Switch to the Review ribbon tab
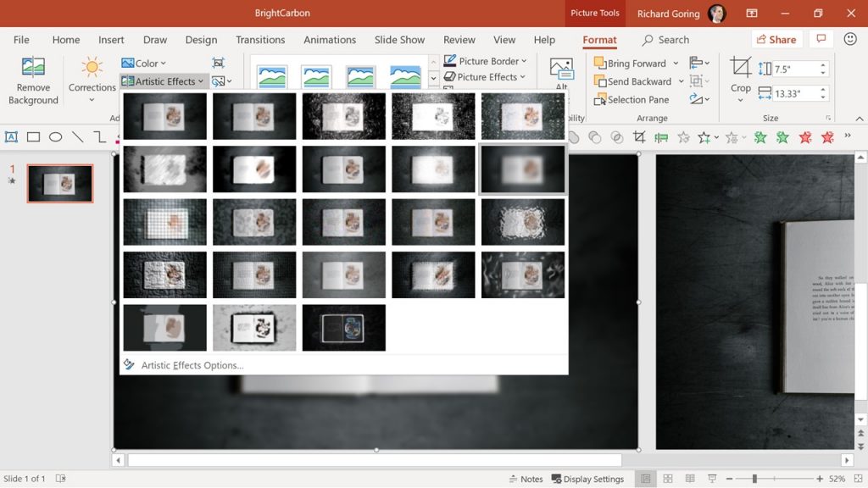 [459, 39]
